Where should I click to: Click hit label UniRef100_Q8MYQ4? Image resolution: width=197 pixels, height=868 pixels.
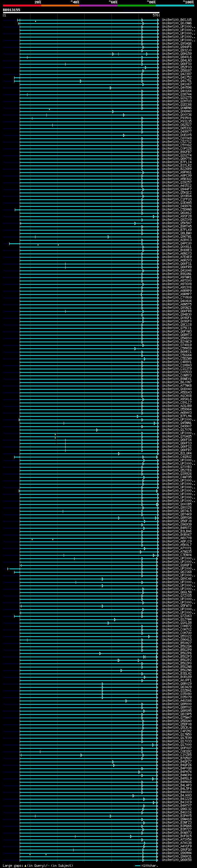(177, 518)
